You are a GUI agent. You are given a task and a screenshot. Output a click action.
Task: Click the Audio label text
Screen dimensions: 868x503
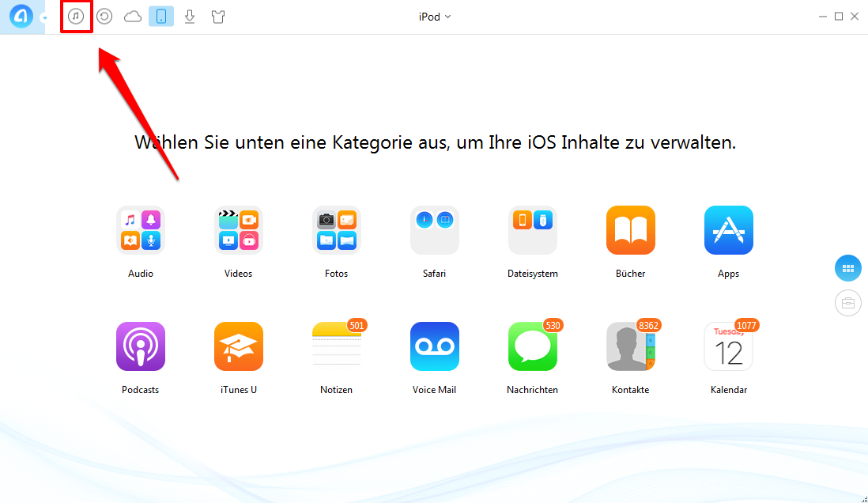point(141,274)
